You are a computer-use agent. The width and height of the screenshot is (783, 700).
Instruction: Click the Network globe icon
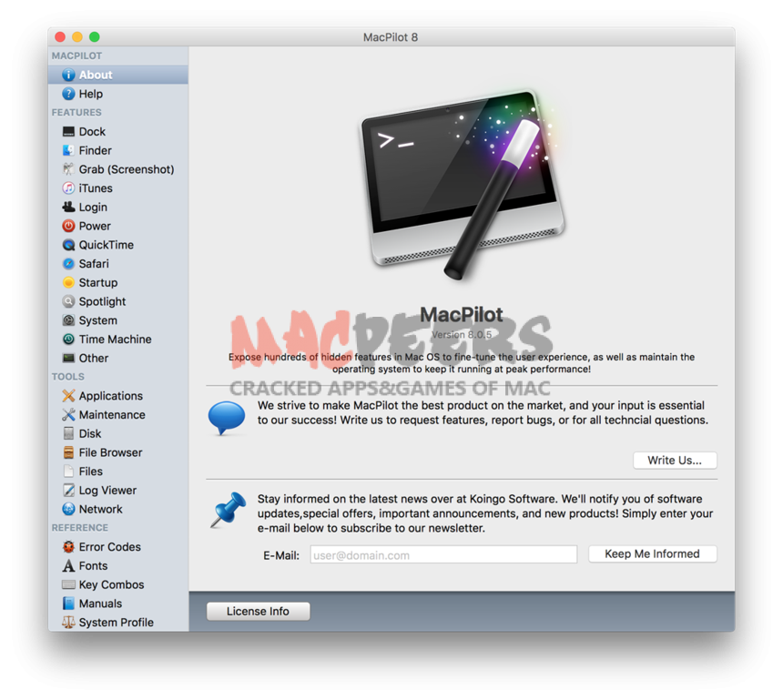click(x=68, y=509)
